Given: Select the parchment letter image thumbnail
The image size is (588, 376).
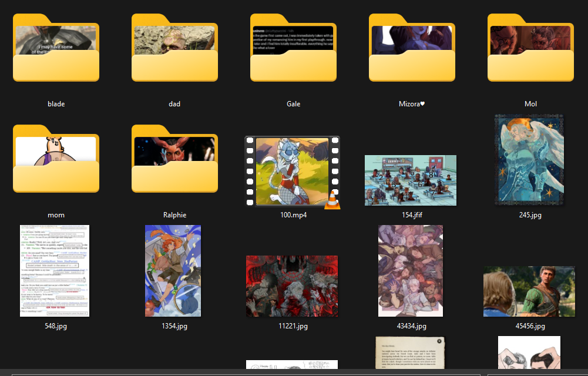Looking at the screenshot, I should tap(410, 352).
